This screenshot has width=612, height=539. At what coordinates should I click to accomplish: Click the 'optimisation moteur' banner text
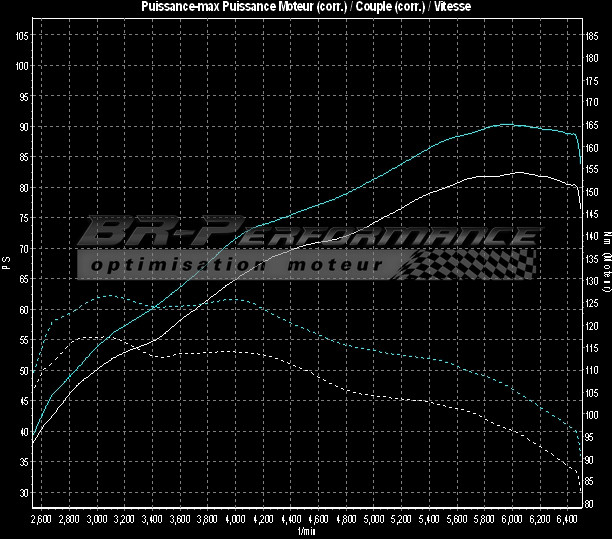[x=236, y=265]
